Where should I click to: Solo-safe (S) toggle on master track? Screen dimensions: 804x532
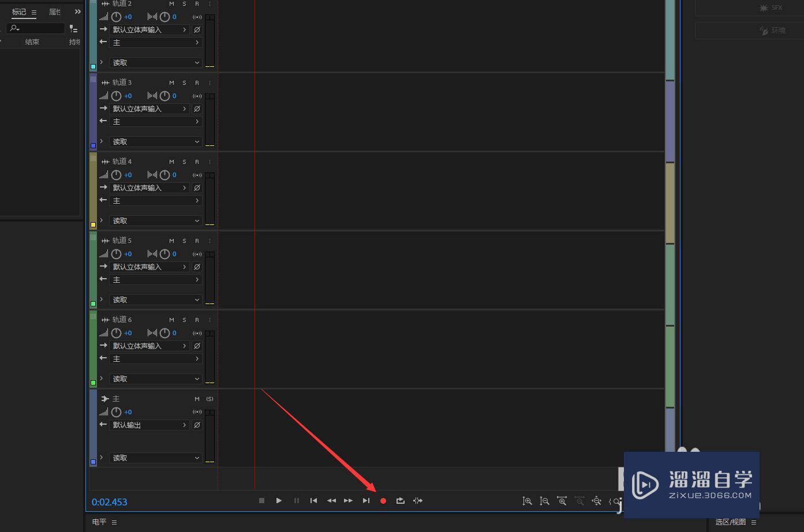[x=210, y=399]
